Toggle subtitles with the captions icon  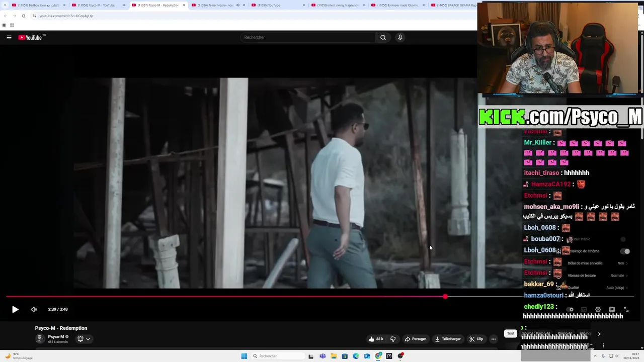coord(584,309)
